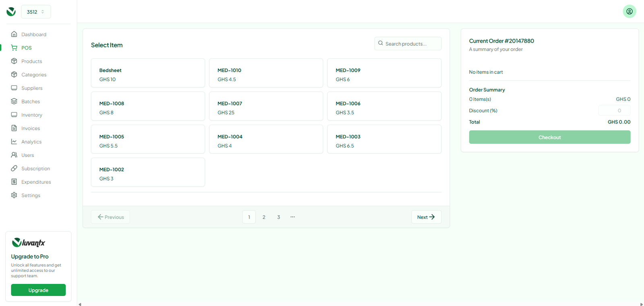Click the 'No items in cart' text

coord(486,72)
